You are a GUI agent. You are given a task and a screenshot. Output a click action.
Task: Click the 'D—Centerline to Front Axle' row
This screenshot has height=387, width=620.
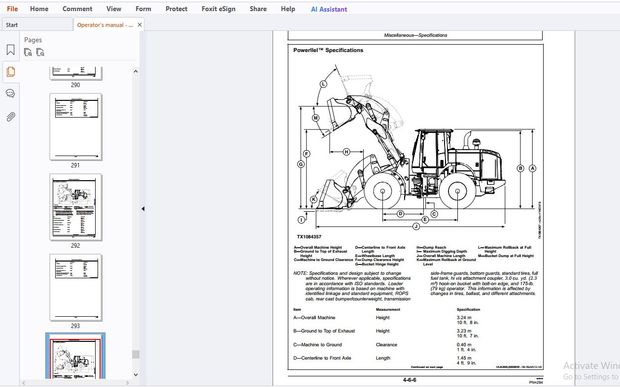coord(415,361)
